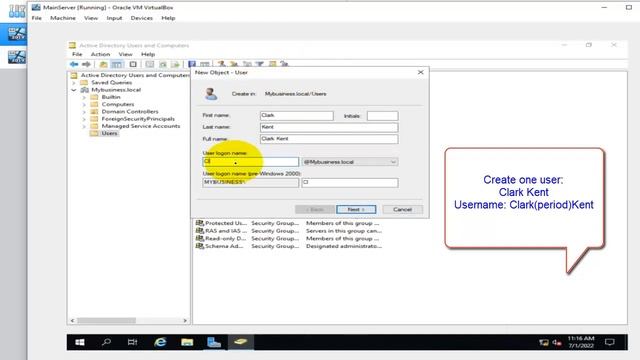
Task: Launch Internet Explorer from the taskbar
Action: [x=160, y=342]
